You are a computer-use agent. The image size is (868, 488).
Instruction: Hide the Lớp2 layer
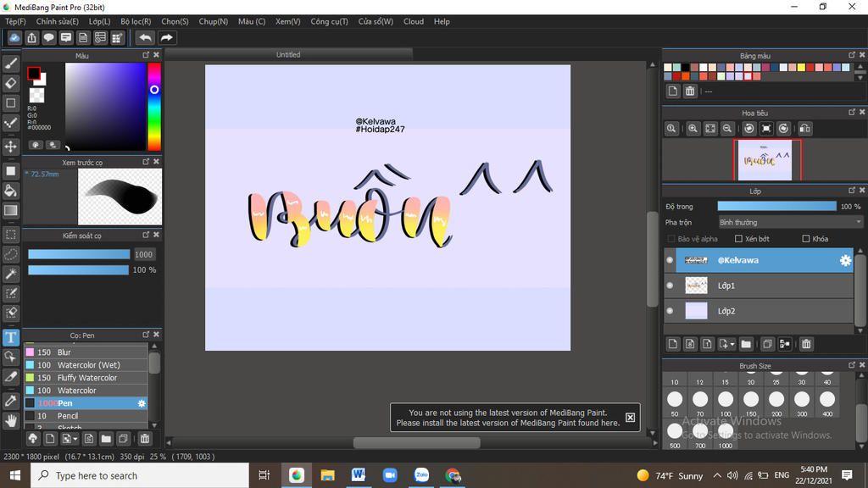coord(670,311)
